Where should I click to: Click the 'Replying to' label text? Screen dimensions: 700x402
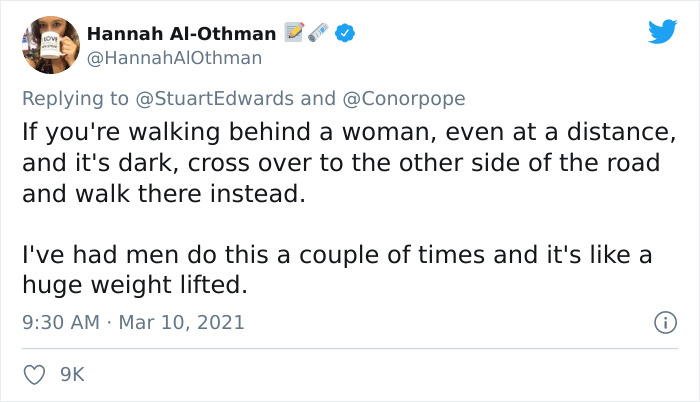(75, 99)
